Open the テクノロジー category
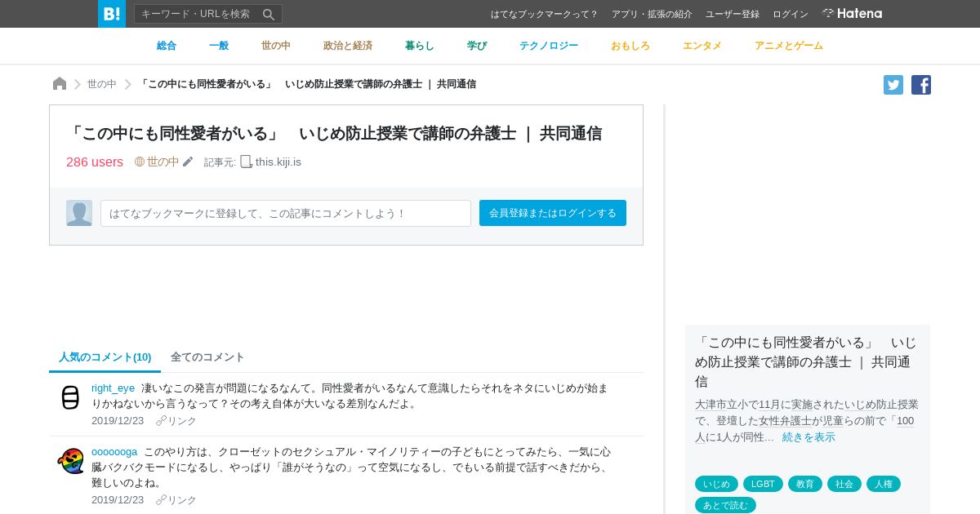Viewport: 980px width, 514px height. coord(549,46)
